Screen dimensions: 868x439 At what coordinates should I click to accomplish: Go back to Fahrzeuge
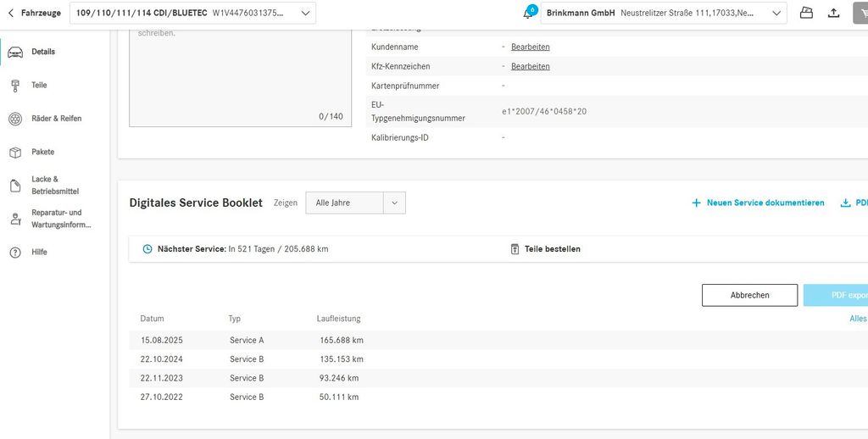pos(35,13)
